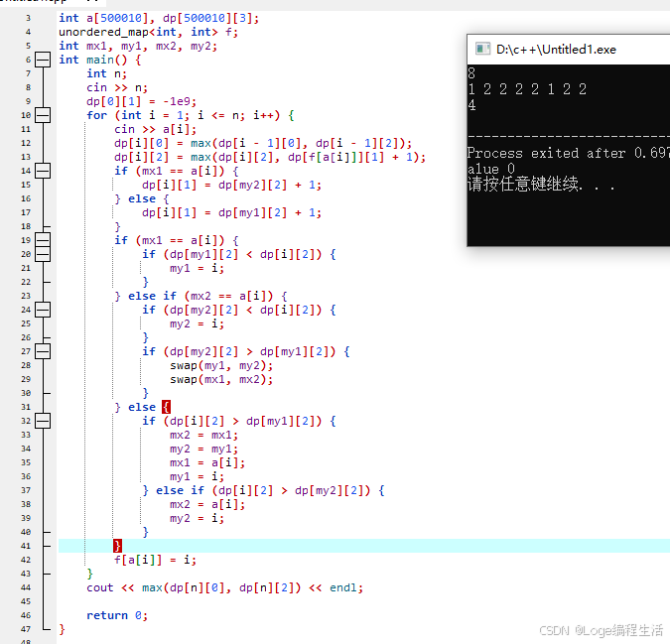Click 'dp[i][1] = dp[my2][2] + 1;' on line 15
Viewport: 670px width, 644px height.
coord(231,185)
